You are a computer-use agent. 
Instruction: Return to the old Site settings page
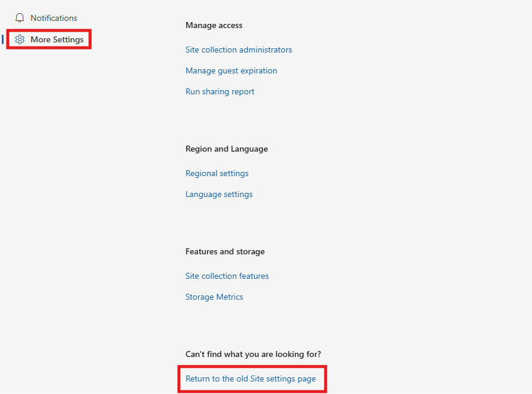click(x=250, y=378)
